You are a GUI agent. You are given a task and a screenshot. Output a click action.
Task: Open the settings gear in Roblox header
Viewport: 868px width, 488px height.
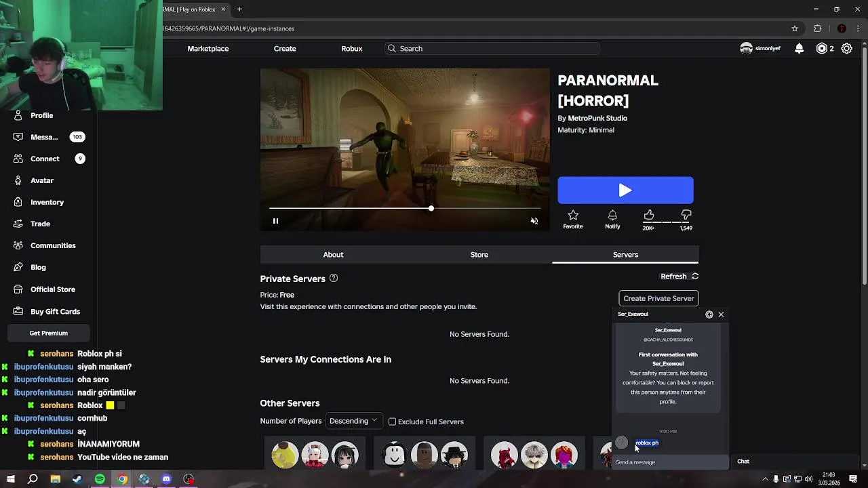(847, 48)
